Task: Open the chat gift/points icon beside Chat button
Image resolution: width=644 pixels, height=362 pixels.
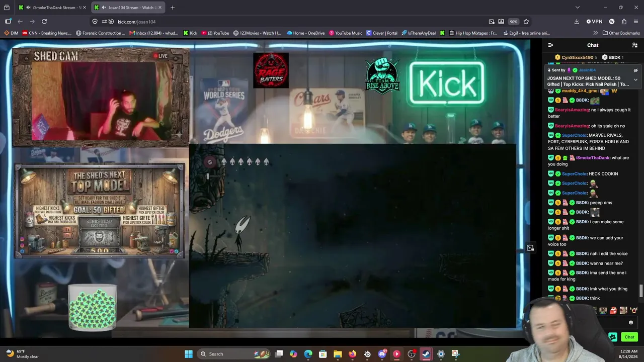Action: coord(613,337)
